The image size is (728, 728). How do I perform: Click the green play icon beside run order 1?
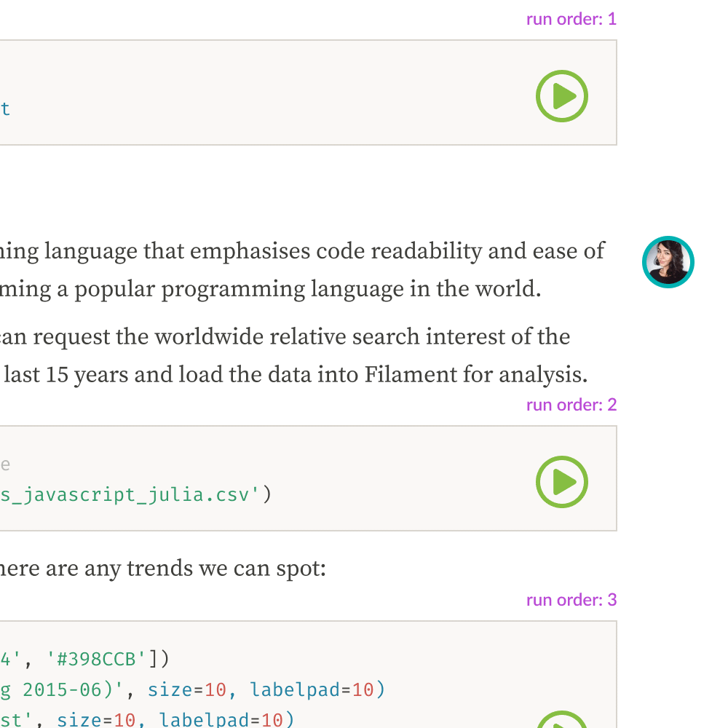[x=561, y=95]
